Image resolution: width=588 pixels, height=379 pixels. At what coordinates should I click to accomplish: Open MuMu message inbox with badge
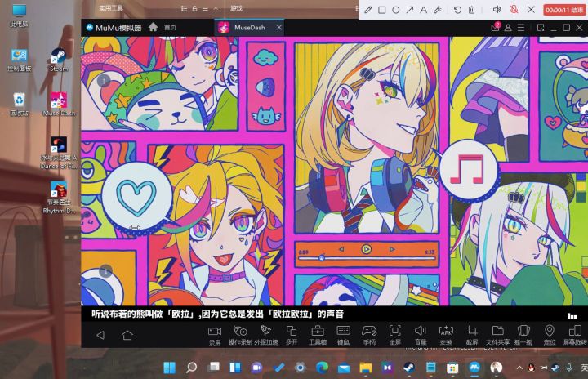(496, 27)
